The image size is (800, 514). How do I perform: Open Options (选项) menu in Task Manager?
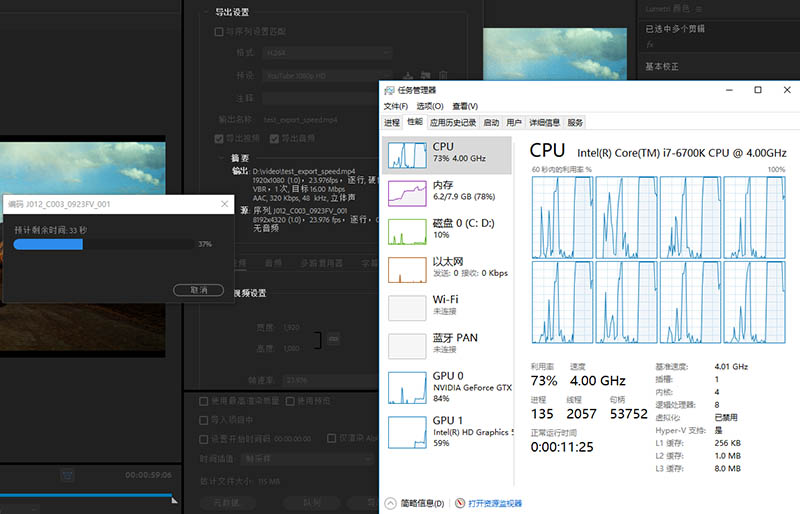(x=430, y=106)
